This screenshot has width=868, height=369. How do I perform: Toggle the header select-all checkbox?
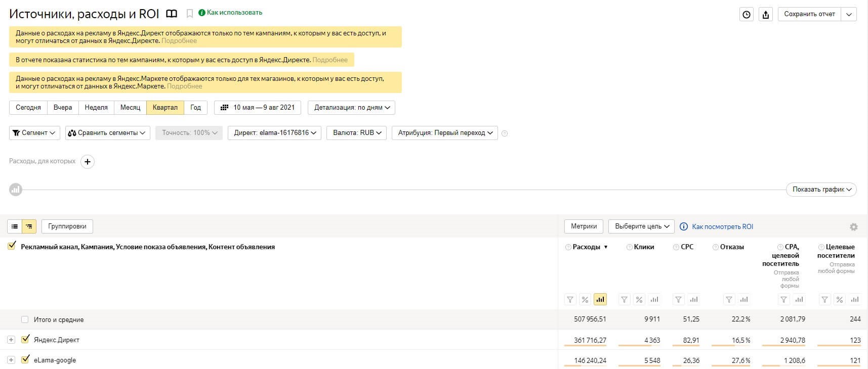(x=12, y=246)
